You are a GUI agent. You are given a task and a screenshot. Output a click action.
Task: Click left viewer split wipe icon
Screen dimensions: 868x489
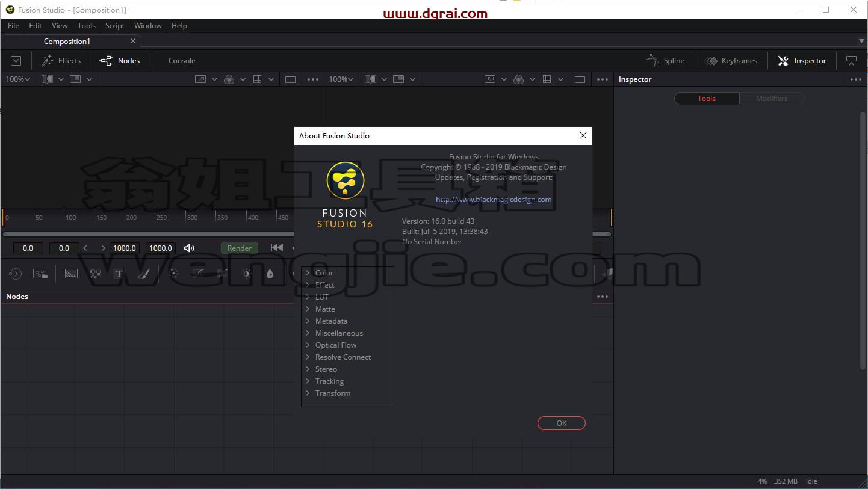coord(48,79)
